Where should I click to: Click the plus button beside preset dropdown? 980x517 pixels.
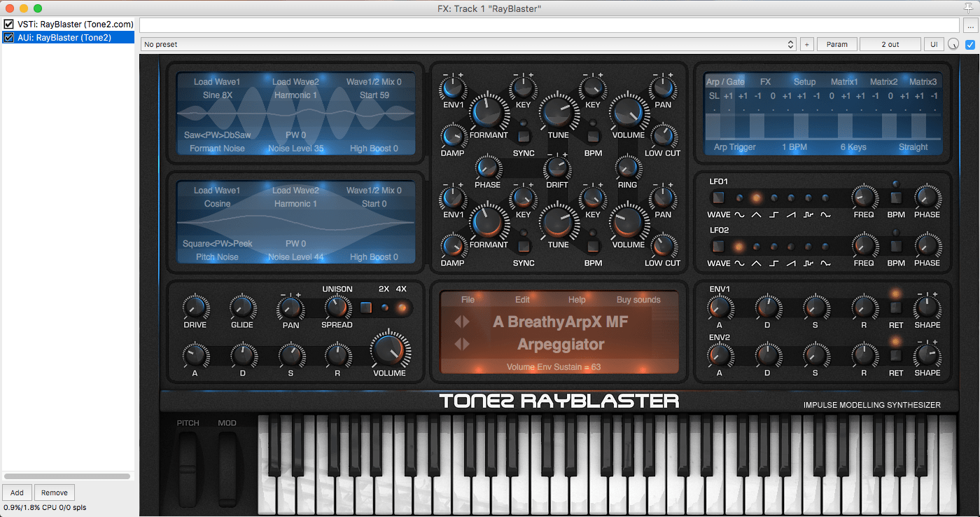(x=806, y=44)
